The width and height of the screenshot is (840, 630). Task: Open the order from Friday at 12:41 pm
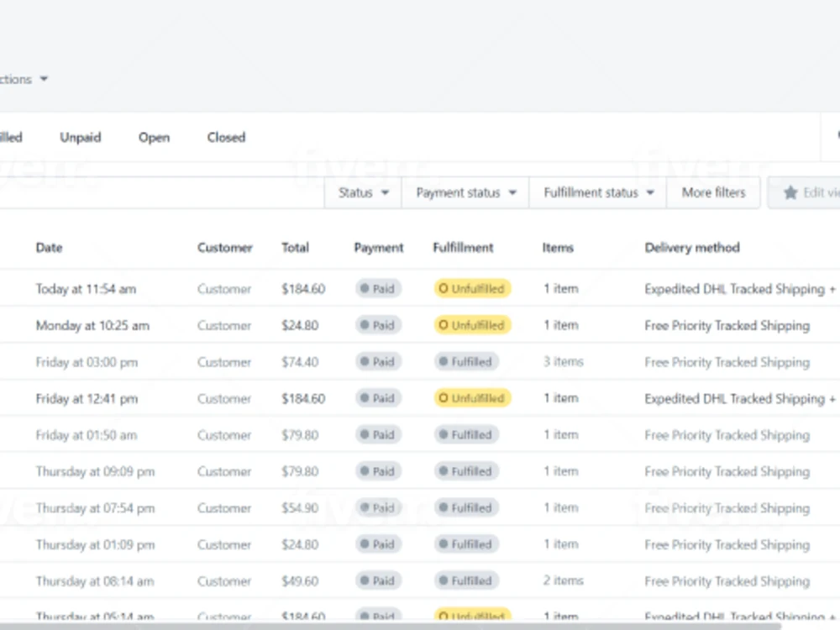click(x=420, y=398)
